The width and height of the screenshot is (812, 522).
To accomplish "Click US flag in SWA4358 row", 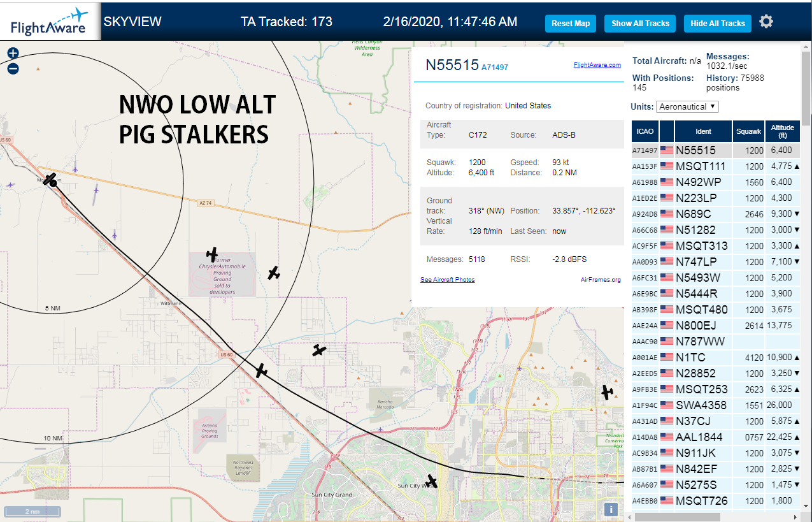I will pos(667,405).
